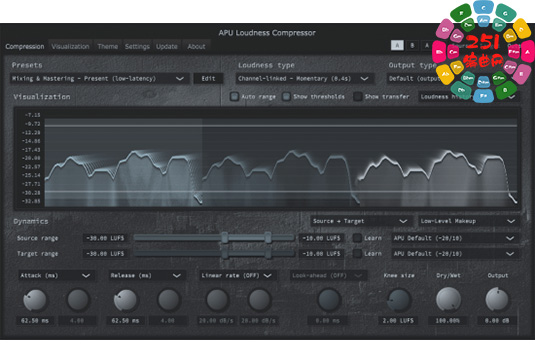This screenshot has width=535, height=363.
Task: Click the Release 62.50 ms value field
Action: 125,321
